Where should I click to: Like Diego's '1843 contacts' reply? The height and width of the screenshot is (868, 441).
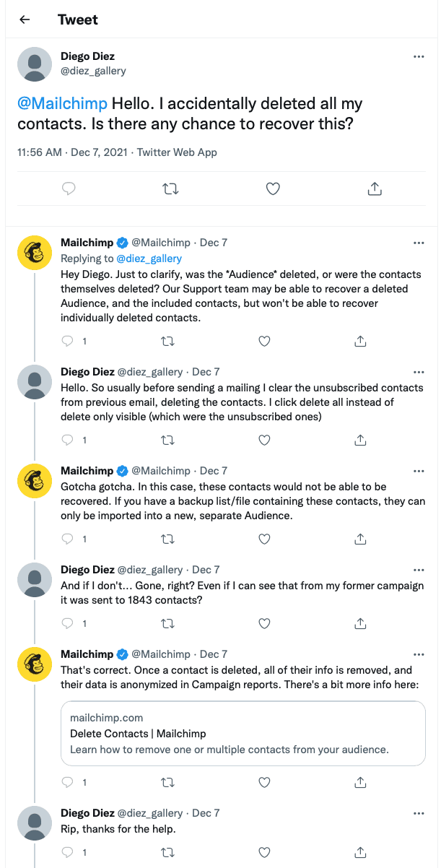[264, 623]
